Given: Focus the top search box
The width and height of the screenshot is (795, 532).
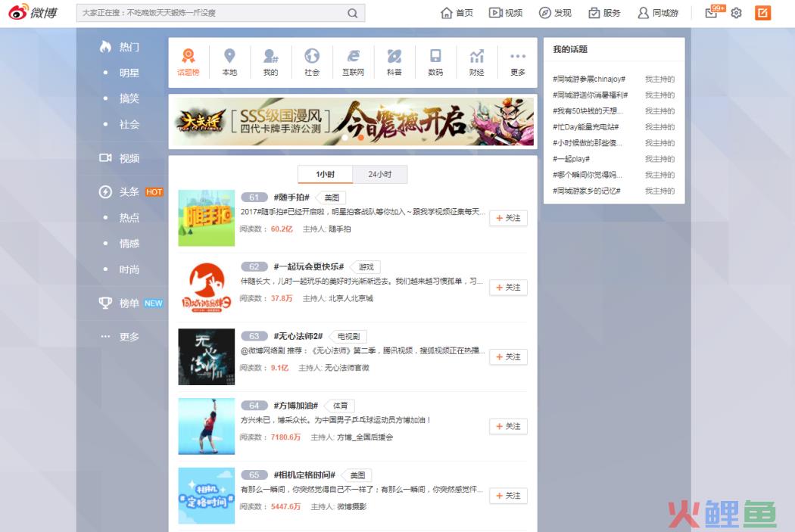Looking at the screenshot, I should point(220,13).
